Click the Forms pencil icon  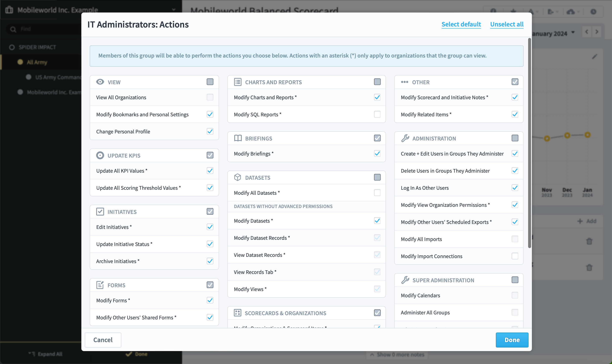point(100,285)
